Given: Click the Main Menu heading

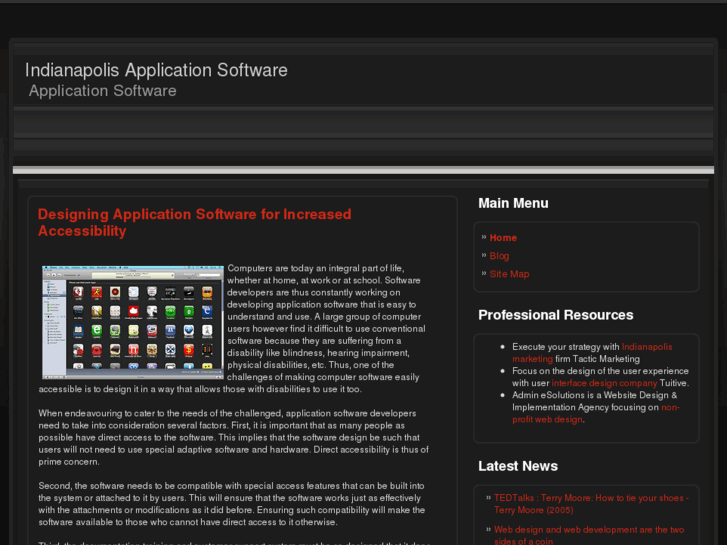Looking at the screenshot, I should [x=513, y=203].
